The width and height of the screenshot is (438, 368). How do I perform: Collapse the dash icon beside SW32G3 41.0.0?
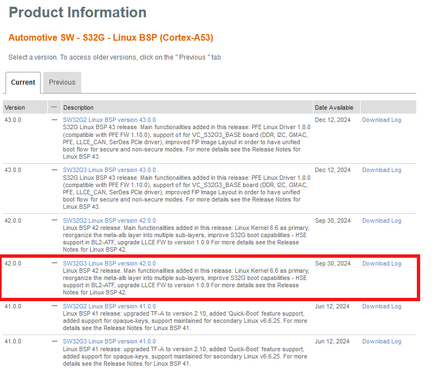tap(54, 341)
